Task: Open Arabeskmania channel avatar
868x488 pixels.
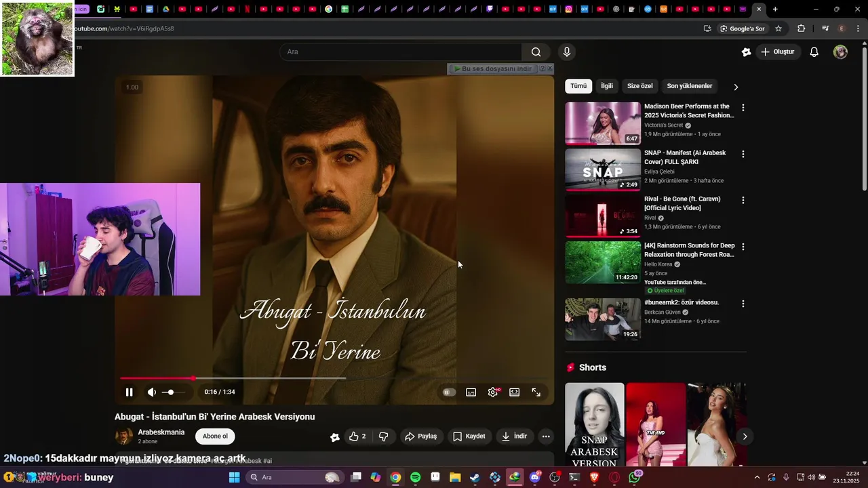Action: pos(124,436)
